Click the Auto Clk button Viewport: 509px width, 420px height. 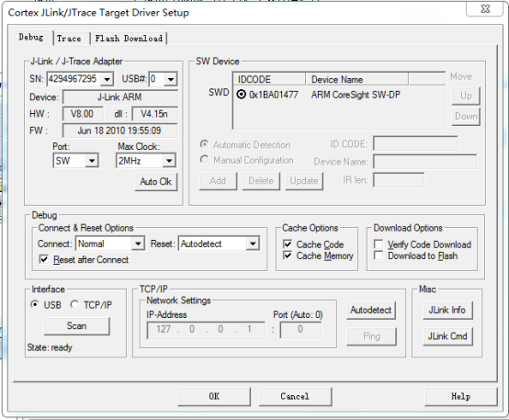point(156,182)
